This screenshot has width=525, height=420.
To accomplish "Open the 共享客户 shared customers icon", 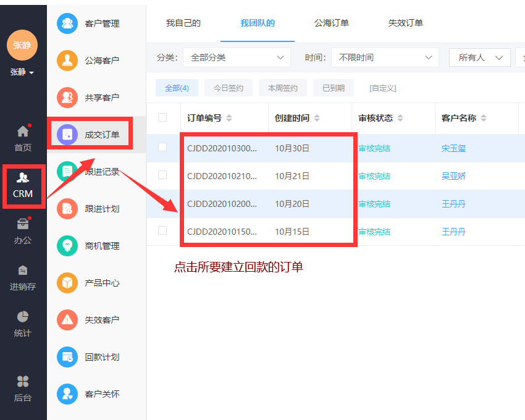I will (67, 98).
